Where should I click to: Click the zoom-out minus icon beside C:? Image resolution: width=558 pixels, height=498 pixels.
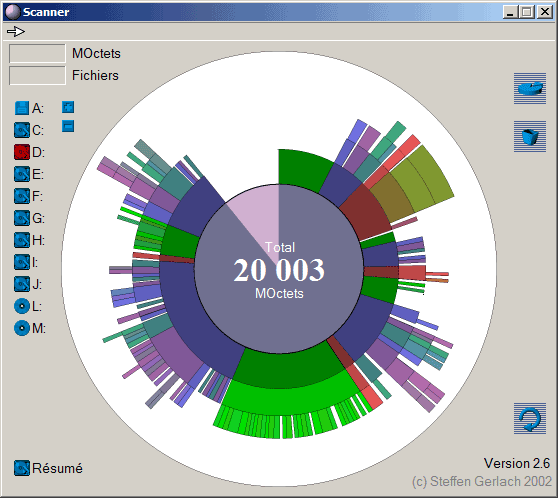coord(68,126)
